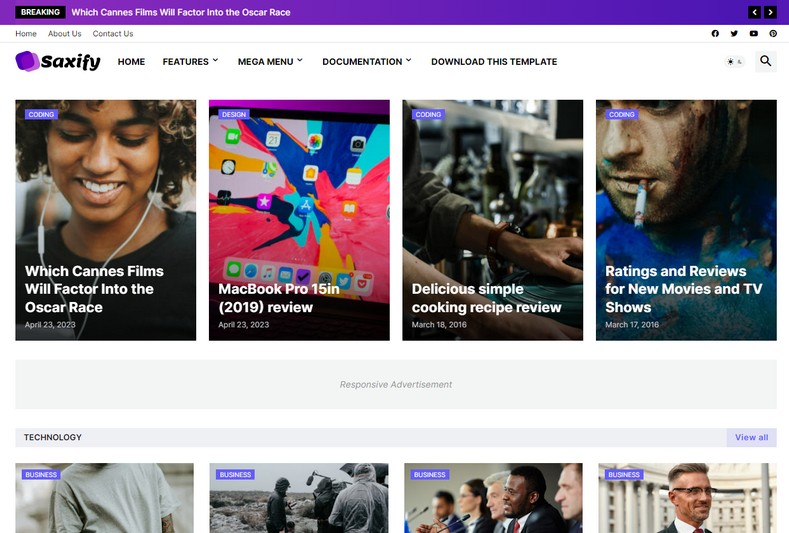Screen dimensions: 789x533
Task: Click CODING tag on Ratings and Reviews card
Action: [622, 114]
